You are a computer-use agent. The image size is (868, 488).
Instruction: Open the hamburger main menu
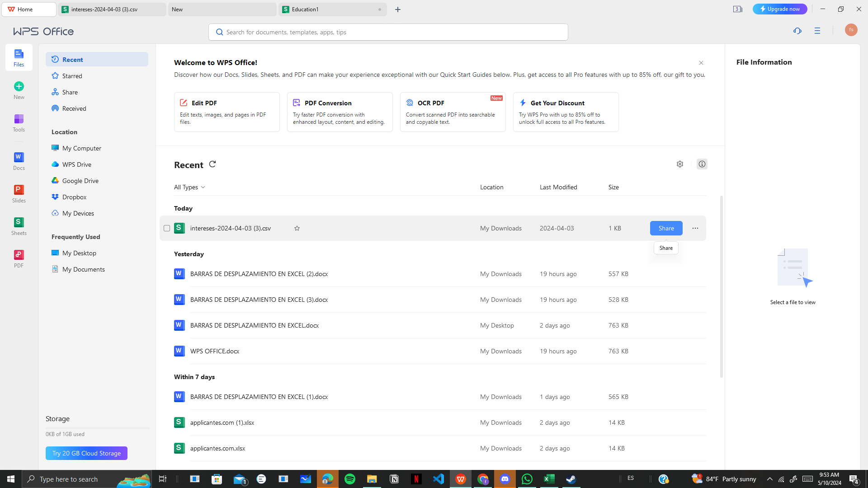817,31
